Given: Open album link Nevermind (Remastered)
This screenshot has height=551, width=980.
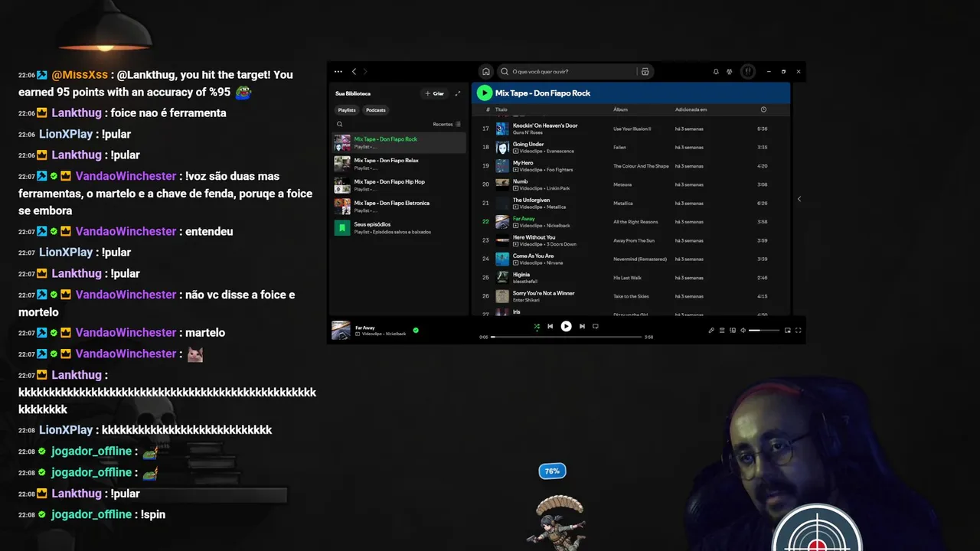Looking at the screenshot, I should click(640, 259).
